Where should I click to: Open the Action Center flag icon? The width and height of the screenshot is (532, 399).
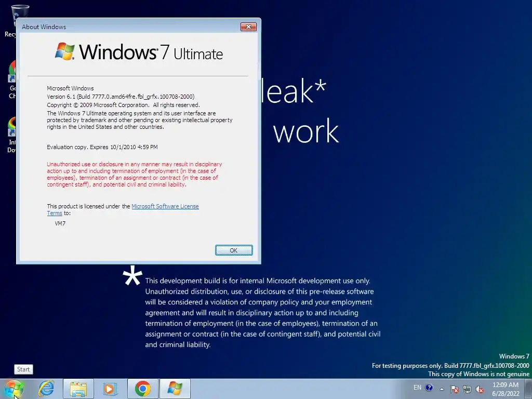pos(455,389)
